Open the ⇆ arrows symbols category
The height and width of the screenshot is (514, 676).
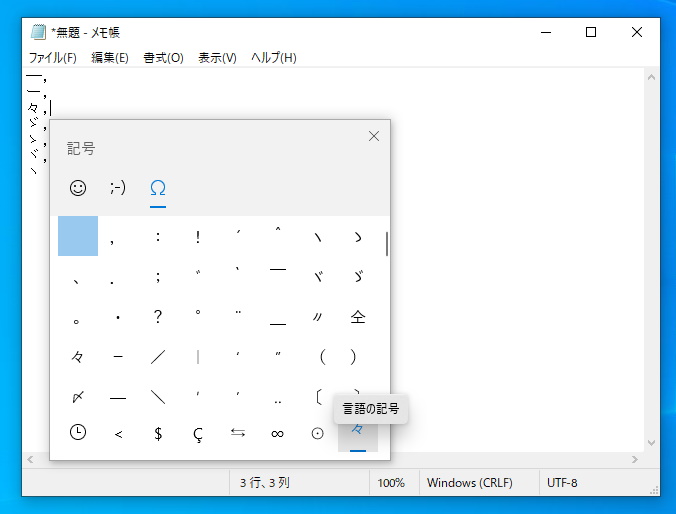[x=238, y=433]
